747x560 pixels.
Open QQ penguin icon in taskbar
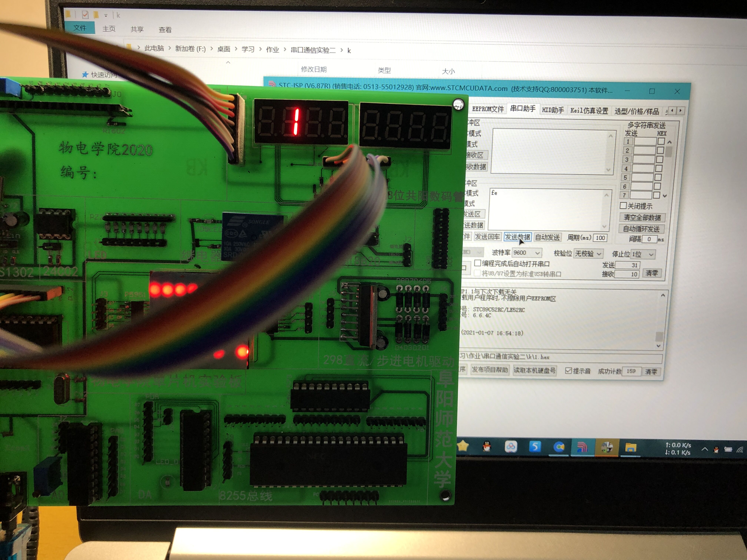click(x=486, y=447)
